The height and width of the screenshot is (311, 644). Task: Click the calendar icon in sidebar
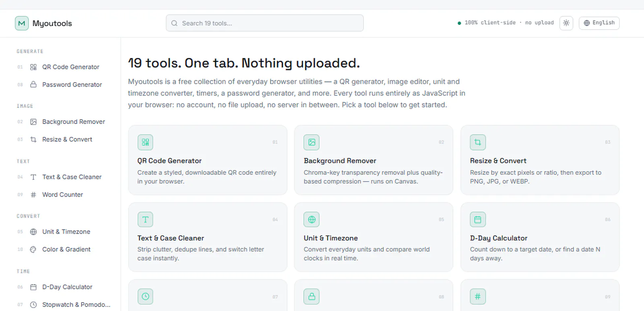pyautogui.click(x=33, y=287)
